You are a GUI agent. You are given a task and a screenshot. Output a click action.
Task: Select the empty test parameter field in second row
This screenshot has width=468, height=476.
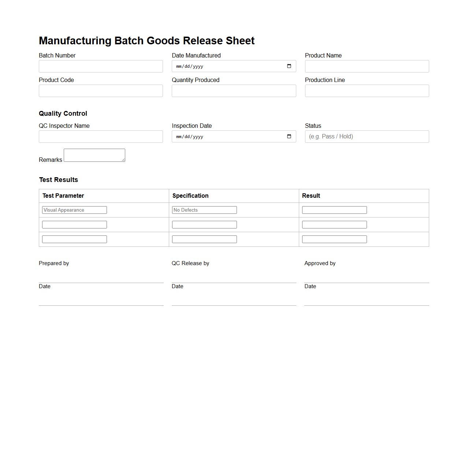[x=74, y=224]
